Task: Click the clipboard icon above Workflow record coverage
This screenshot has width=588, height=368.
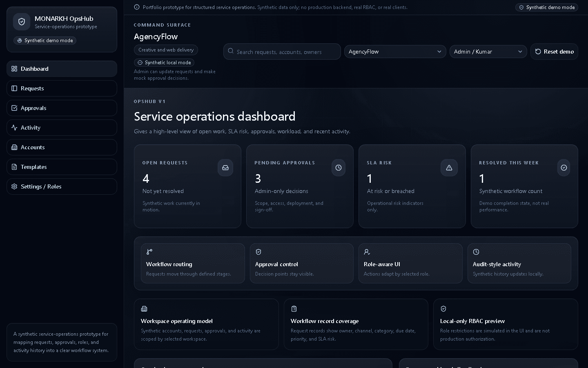Action: point(294,309)
